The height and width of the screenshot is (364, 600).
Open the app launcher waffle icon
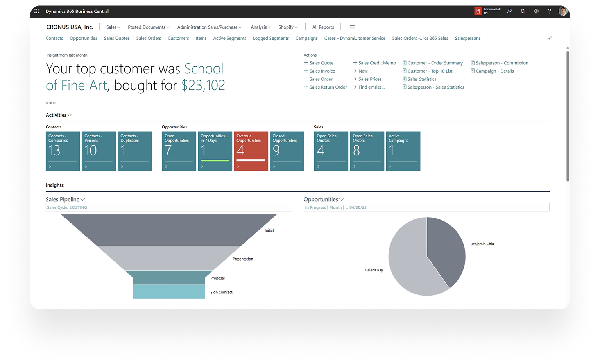point(37,11)
